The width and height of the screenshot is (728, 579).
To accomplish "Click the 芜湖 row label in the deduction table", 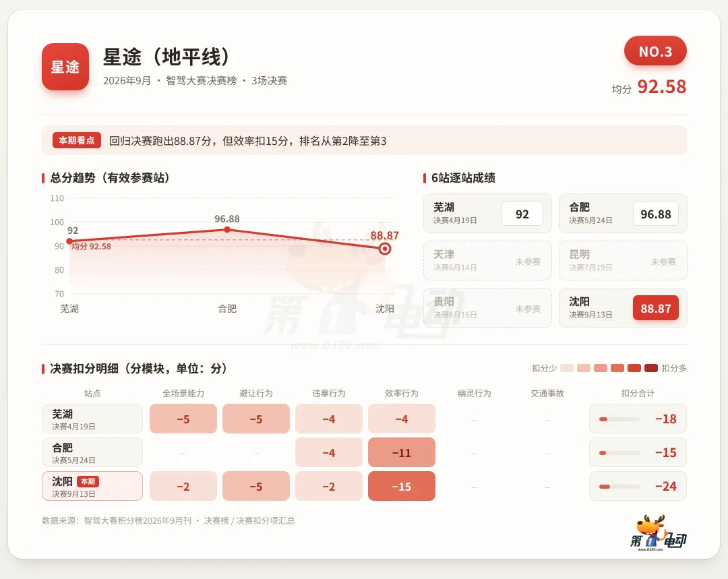I will 92,419.
